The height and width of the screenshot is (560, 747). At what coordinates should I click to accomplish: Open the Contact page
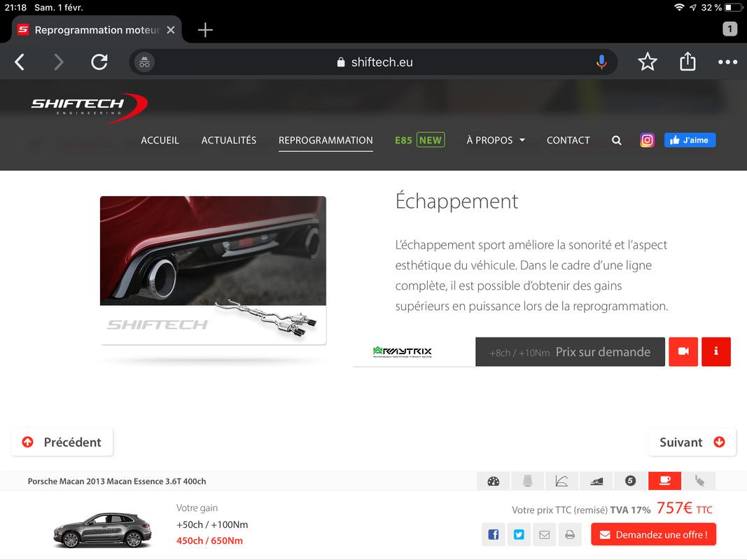[568, 141]
